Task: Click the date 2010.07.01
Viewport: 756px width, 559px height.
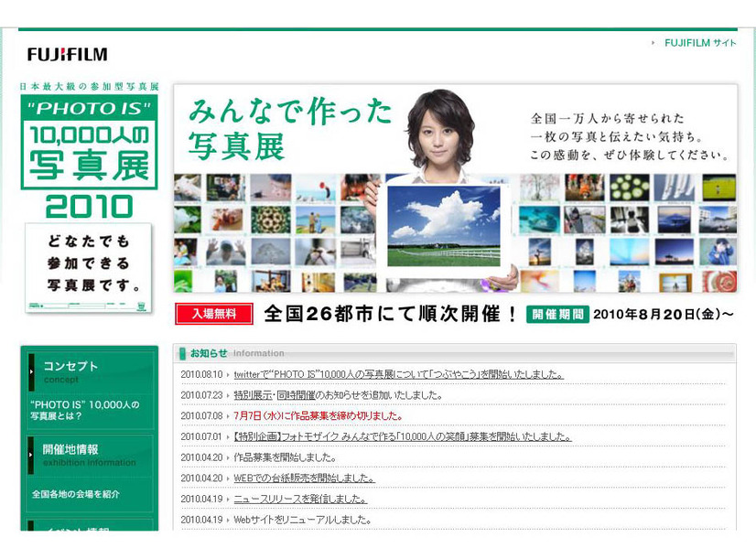Action: tap(201, 436)
